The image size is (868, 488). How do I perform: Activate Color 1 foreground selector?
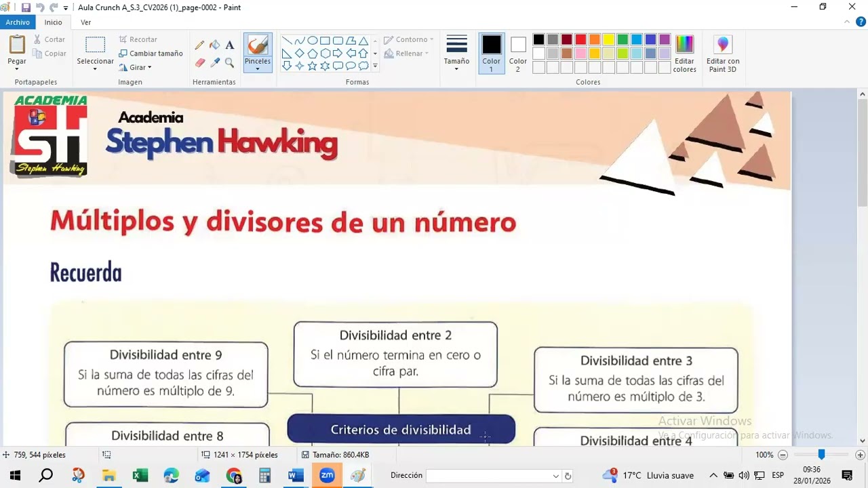pos(492,54)
